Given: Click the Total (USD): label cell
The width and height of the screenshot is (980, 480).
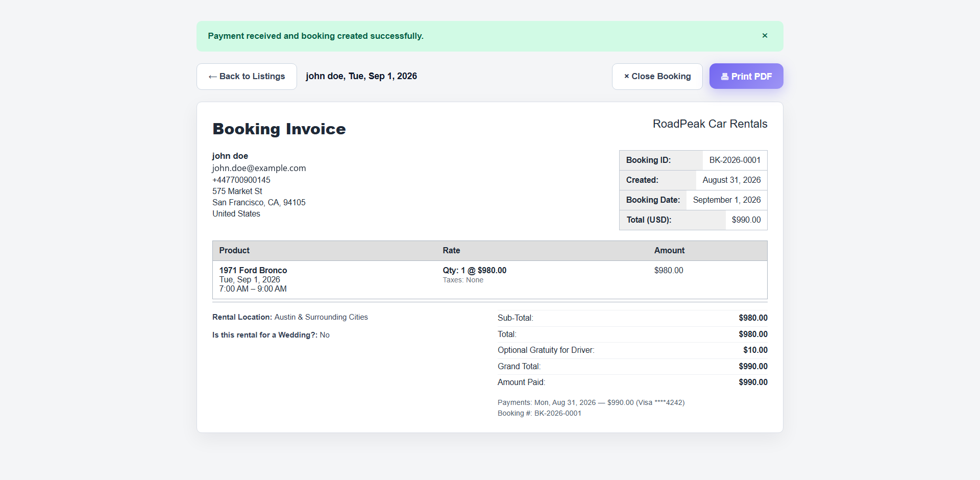Looking at the screenshot, I should [673, 220].
